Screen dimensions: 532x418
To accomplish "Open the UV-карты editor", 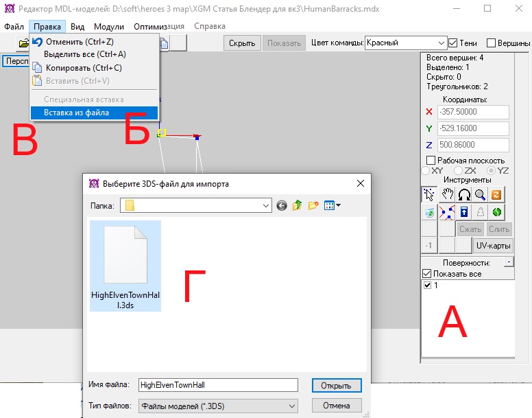I will [493, 246].
